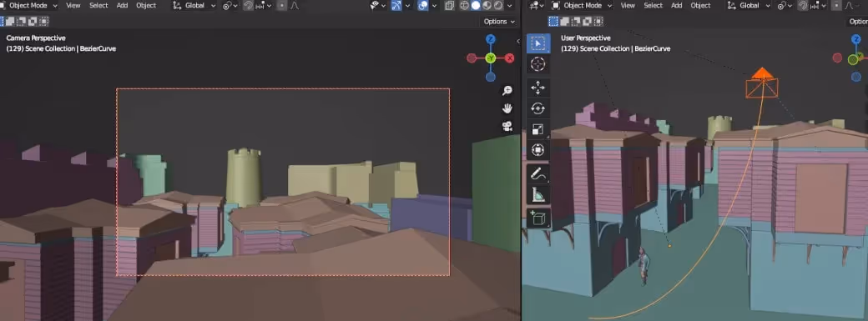868x321 pixels.
Task: Open Select menu in left viewport header
Action: pyautogui.click(x=98, y=6)
